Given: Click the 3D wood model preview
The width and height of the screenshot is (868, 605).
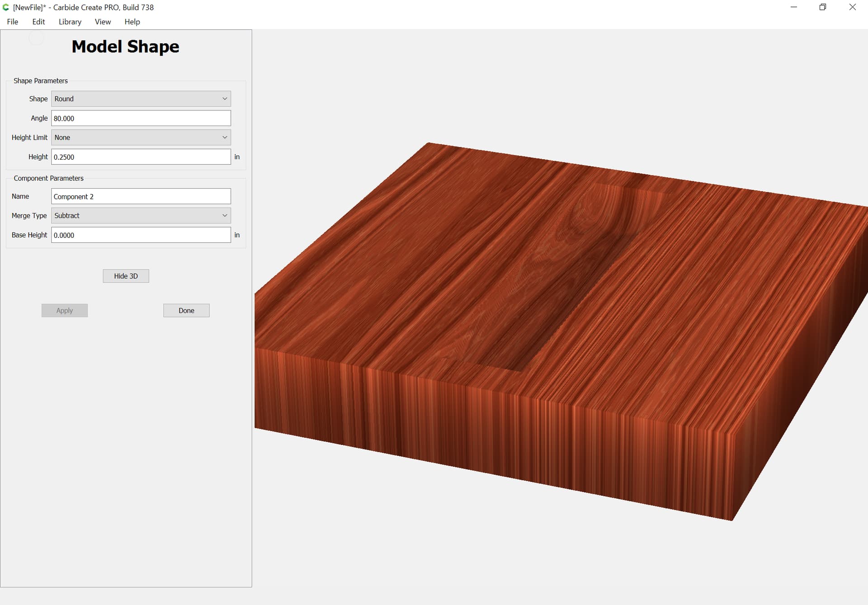Looking at the screenshot, I should (561, 331).
